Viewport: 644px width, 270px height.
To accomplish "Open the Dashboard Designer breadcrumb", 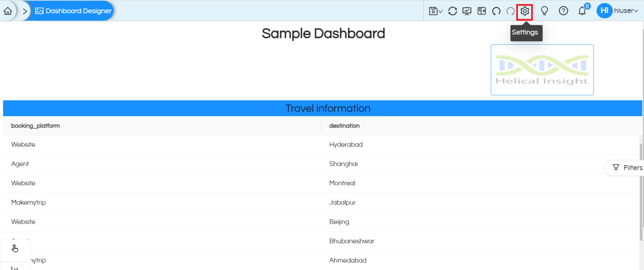I will click(x=74, y=11).
